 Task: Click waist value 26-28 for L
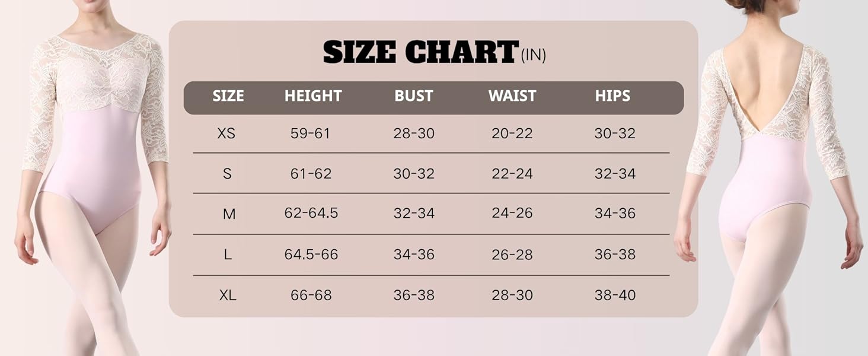[512, 255]
